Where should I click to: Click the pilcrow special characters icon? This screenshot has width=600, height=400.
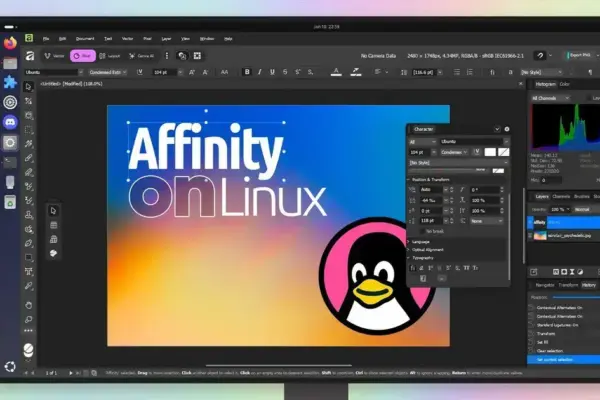[590, 72]
